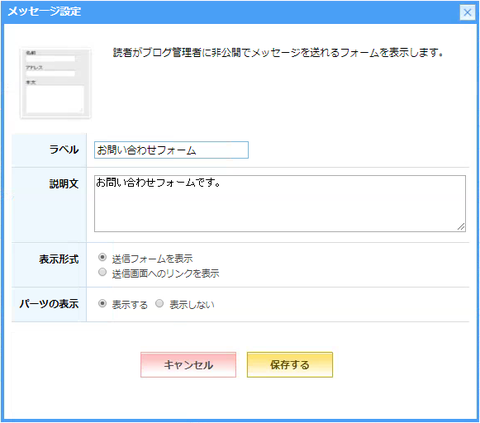Screen dimensions: 480x423
Task: Select 送信フォームを表示 radio button
Action: pos(102,257)
